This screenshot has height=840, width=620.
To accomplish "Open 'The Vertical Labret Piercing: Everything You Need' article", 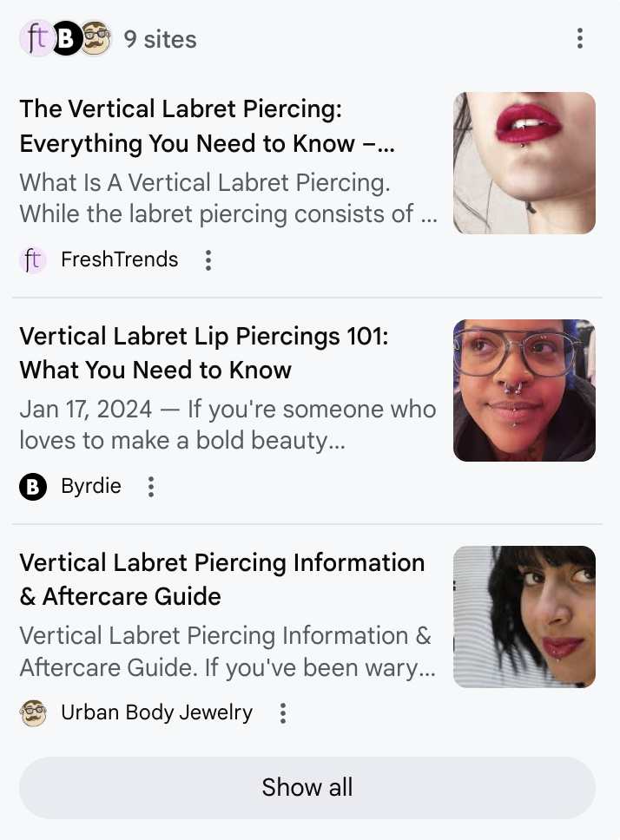I will click(207, 126).
